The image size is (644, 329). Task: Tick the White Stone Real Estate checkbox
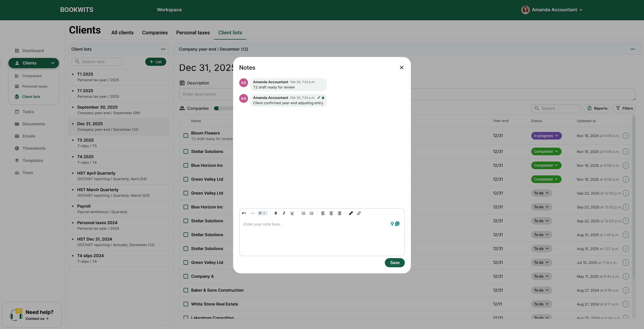186,304
